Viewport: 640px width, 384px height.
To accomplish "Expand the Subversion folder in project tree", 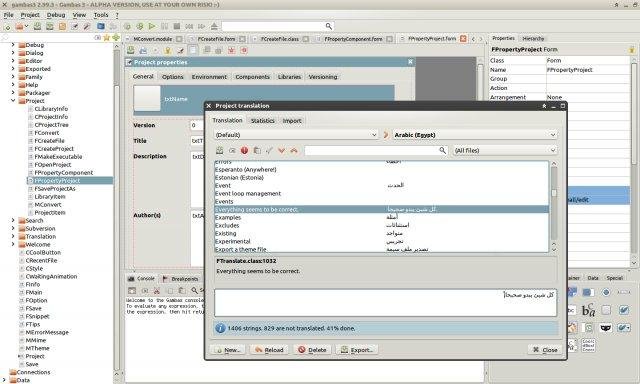I will click(13, 229).
